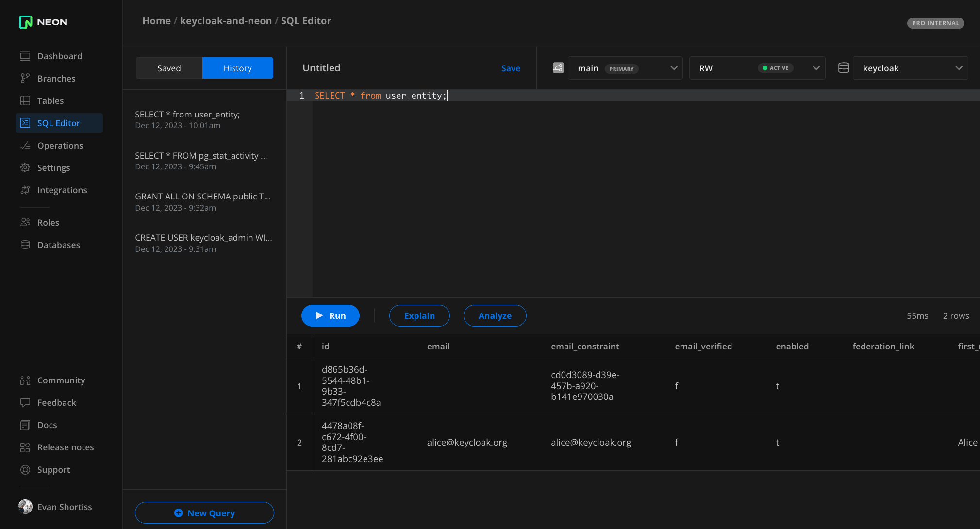
Task: Click the branch icon beside main dropdown
Action: click(x=558, y=68)
